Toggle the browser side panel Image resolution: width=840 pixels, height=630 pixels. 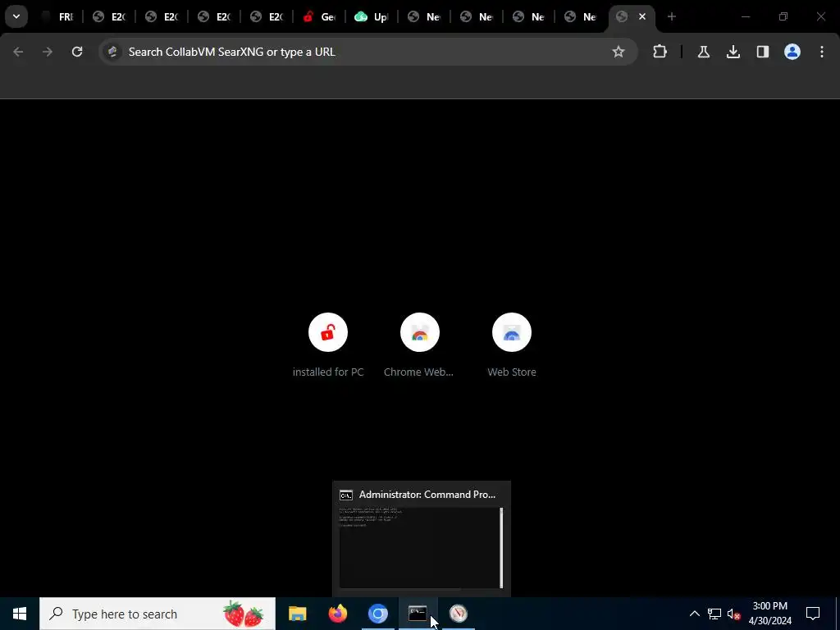762,52
